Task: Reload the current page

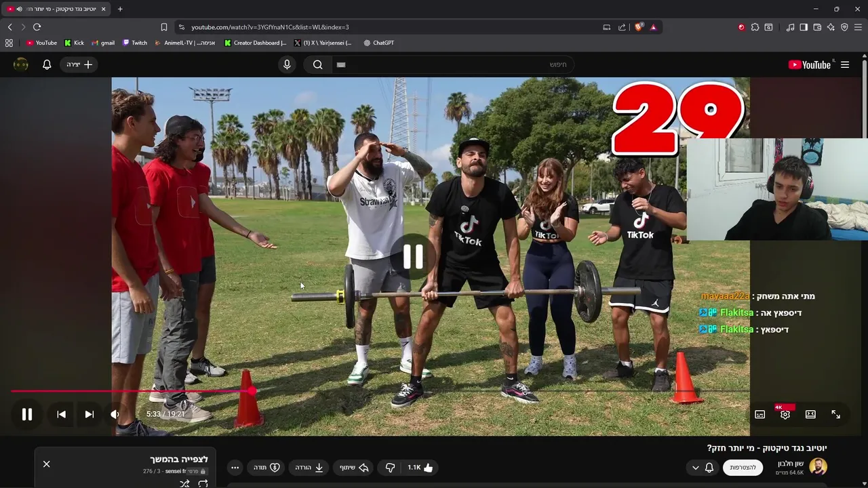Action: [x=37, y=27]
